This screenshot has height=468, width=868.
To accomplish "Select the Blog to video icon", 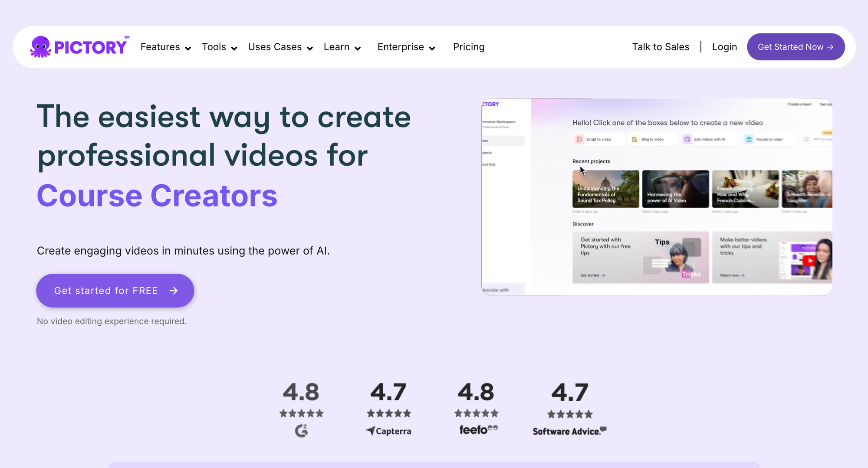I will click(635, 139).
